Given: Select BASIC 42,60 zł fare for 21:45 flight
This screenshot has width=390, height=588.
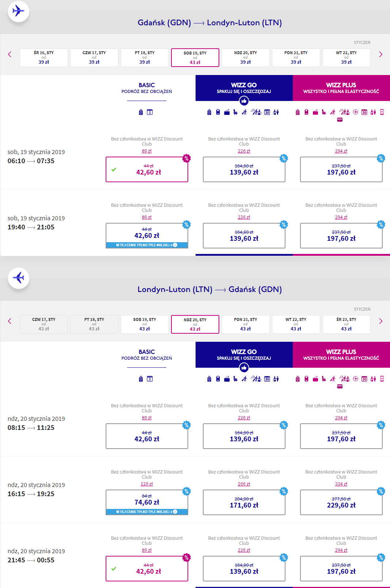Looking at the screenshot, I should (147, 569).
